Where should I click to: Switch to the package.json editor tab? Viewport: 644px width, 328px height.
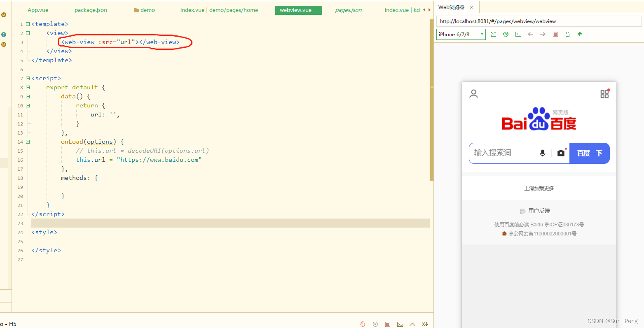click(91, 10)
